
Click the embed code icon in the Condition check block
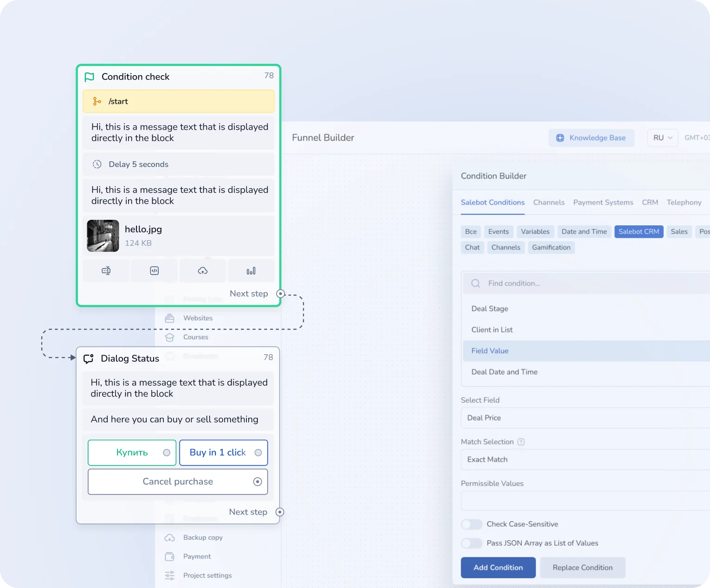pyautogui.click(x=154, y=270)
